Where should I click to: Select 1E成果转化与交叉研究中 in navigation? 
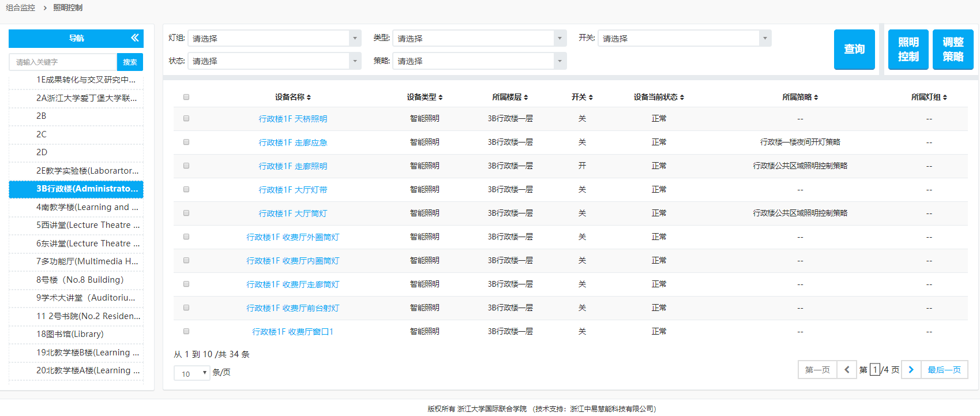pyautogui.click(x=76, y=80)
